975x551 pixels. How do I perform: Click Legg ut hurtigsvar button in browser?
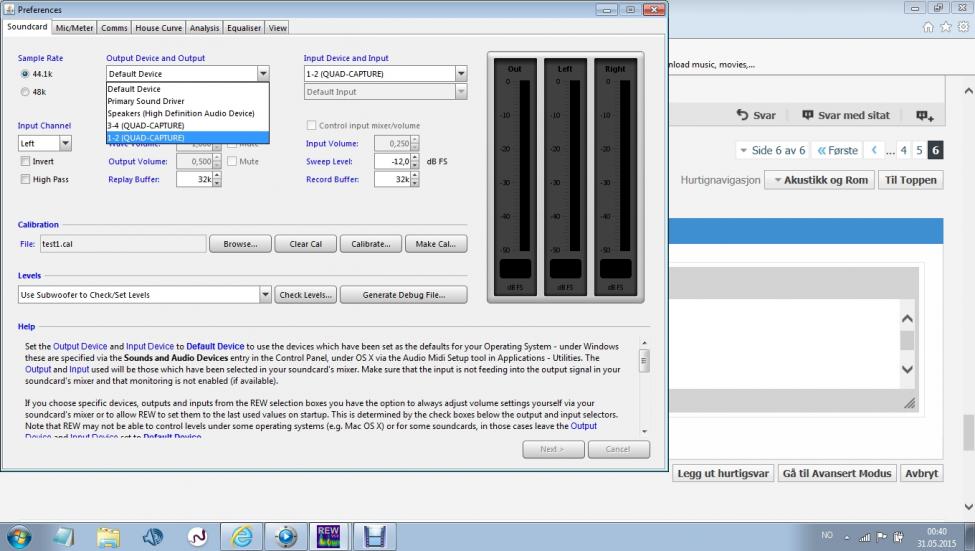[723, 473]
